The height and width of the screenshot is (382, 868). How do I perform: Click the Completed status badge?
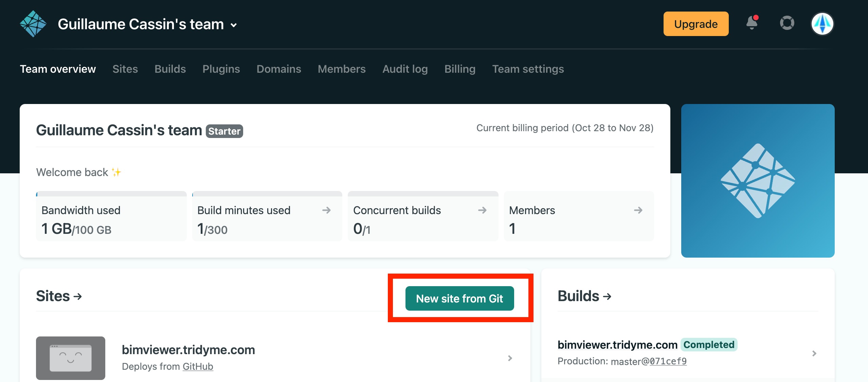(x=709, y=345)
